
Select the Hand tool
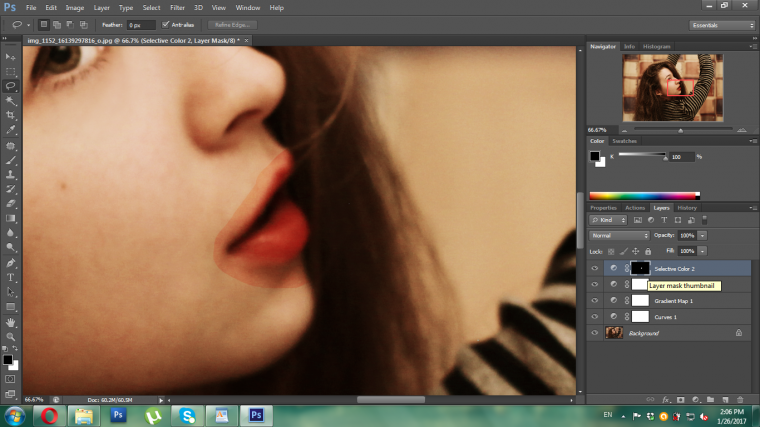10,322
